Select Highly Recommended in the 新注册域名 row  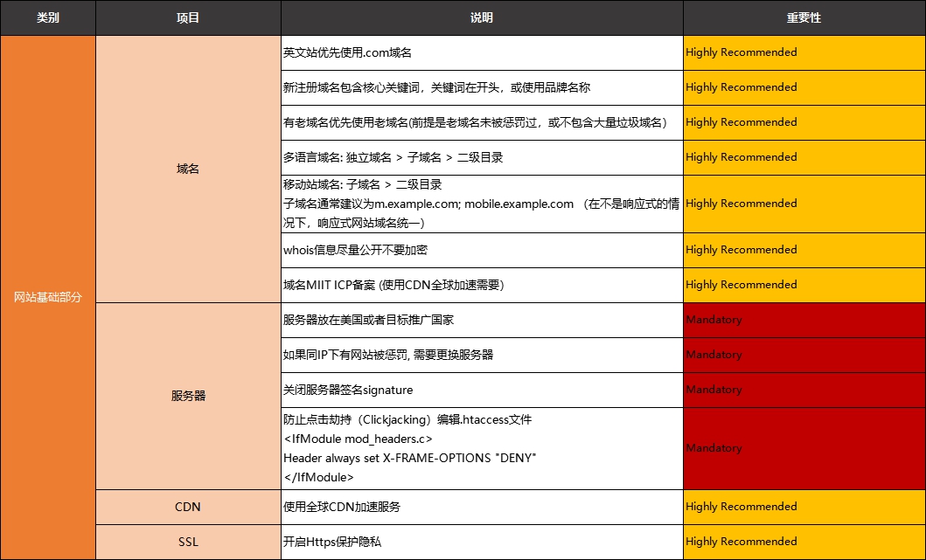[x=804, y=88]
